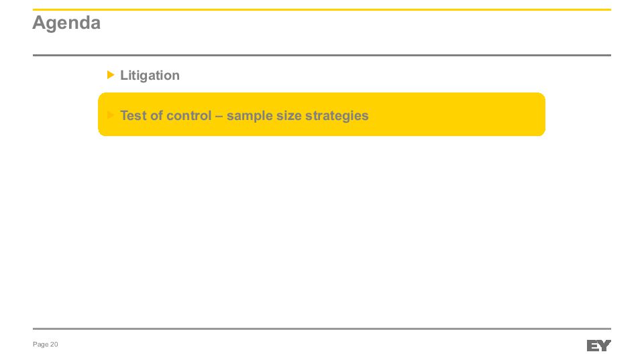The height and width of the screenshot is (362, 644).
Task: Click the letter E in the EY logo
Action: [592, 346]
